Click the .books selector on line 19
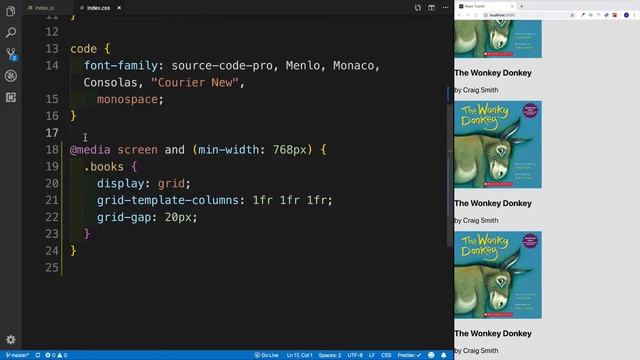Viewport: 640px width, 360px height. (104, 167)
